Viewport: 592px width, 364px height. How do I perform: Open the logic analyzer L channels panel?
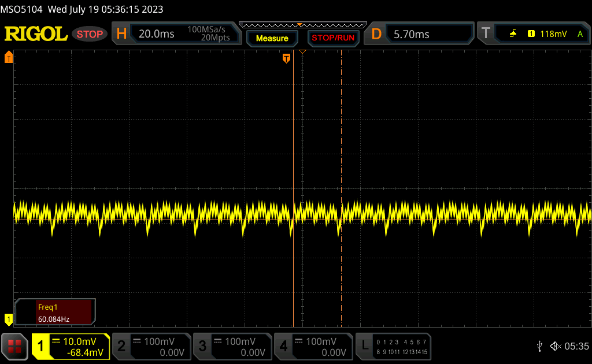[x=394, y=346]
